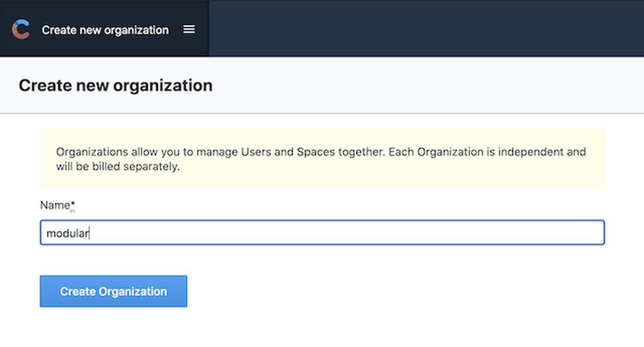Viewport: 644px width, 347px height.
Task: Click the Contentful logo icon
Action: click(21, 29)
